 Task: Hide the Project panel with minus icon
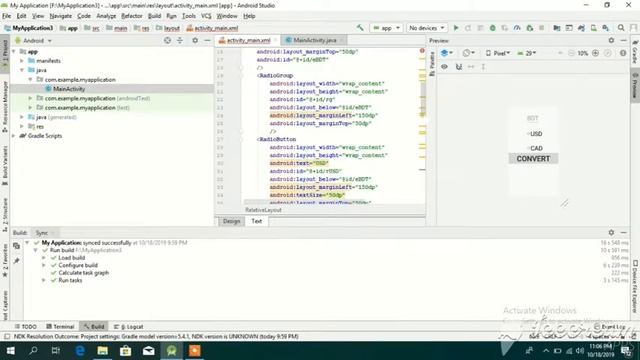click(207, 40)
